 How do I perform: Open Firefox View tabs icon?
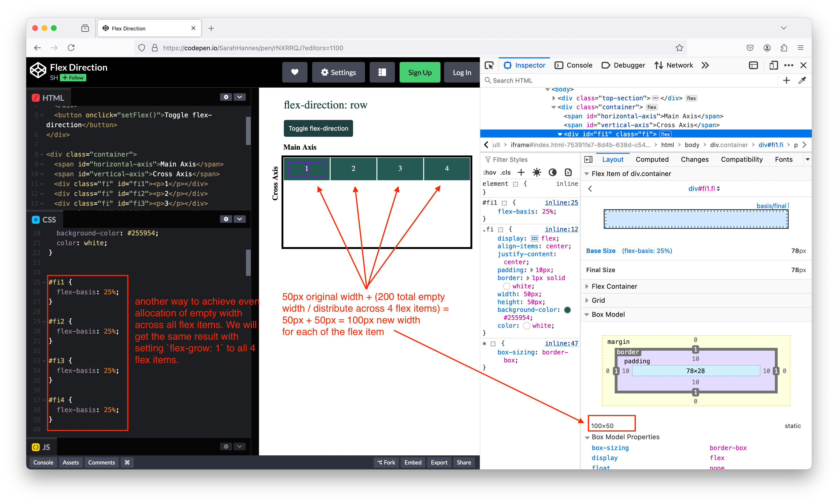coord(85,28)
